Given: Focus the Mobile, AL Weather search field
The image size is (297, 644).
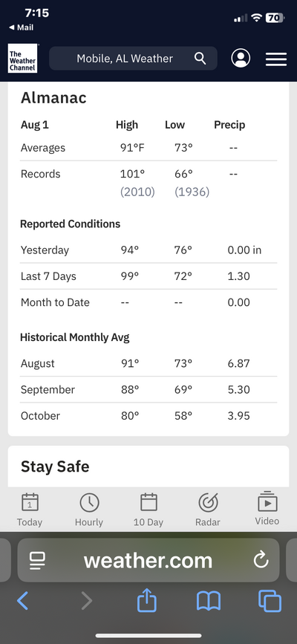Looking at the screenshot, I should coord(133,59).
